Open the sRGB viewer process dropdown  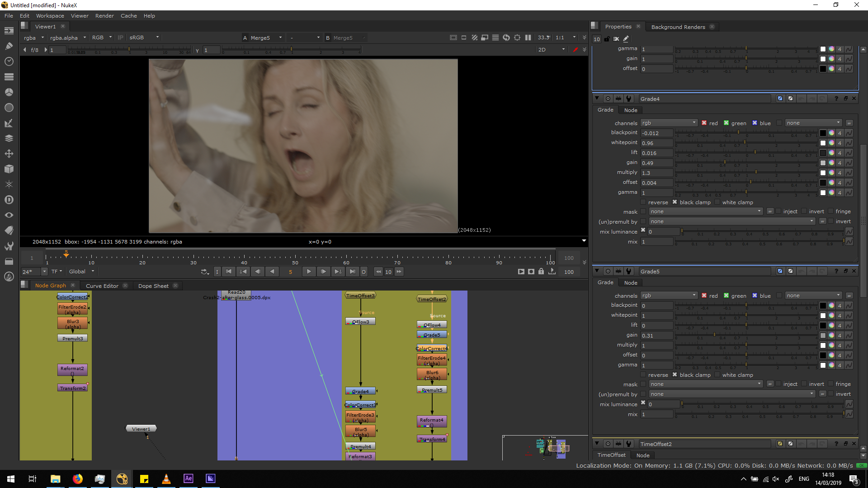144,38
